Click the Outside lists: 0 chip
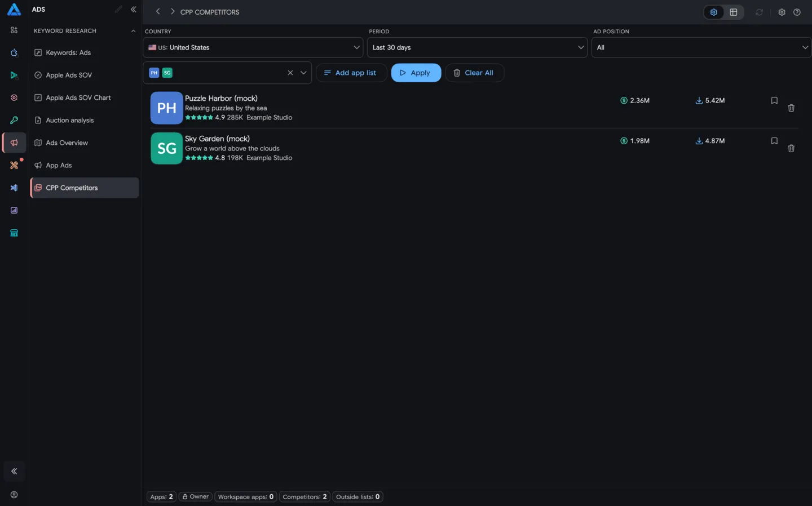The width and height of the screenshot is (812, 506). [358, 496]
